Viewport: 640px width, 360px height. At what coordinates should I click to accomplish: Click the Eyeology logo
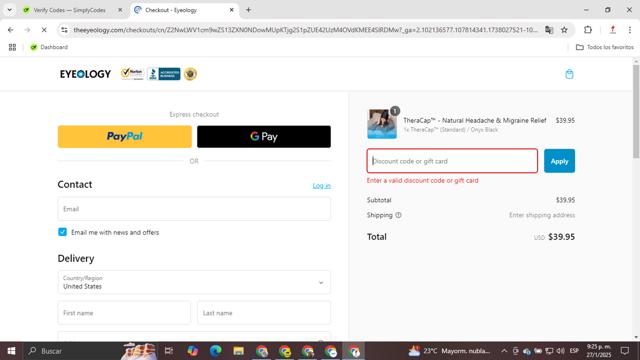(85, 74)
